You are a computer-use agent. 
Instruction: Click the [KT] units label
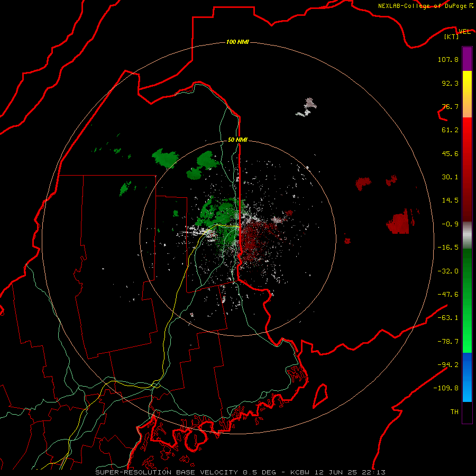[452, 36]
